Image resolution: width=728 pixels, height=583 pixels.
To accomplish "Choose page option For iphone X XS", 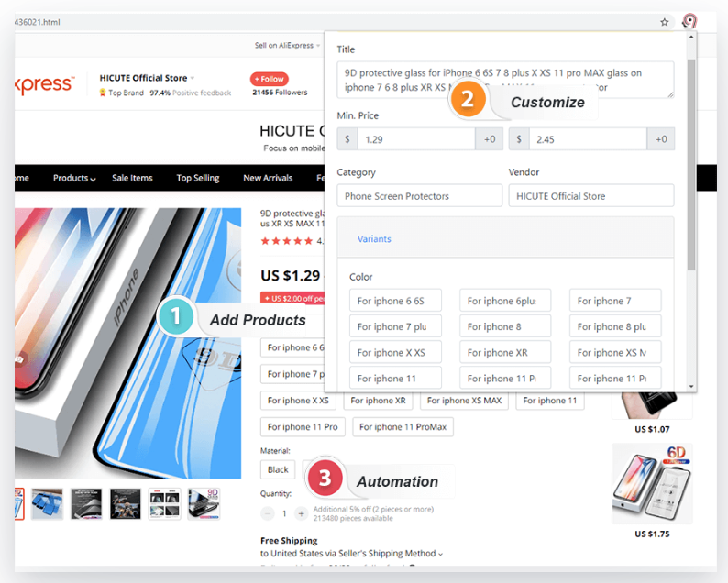I will tap(298, 401).
